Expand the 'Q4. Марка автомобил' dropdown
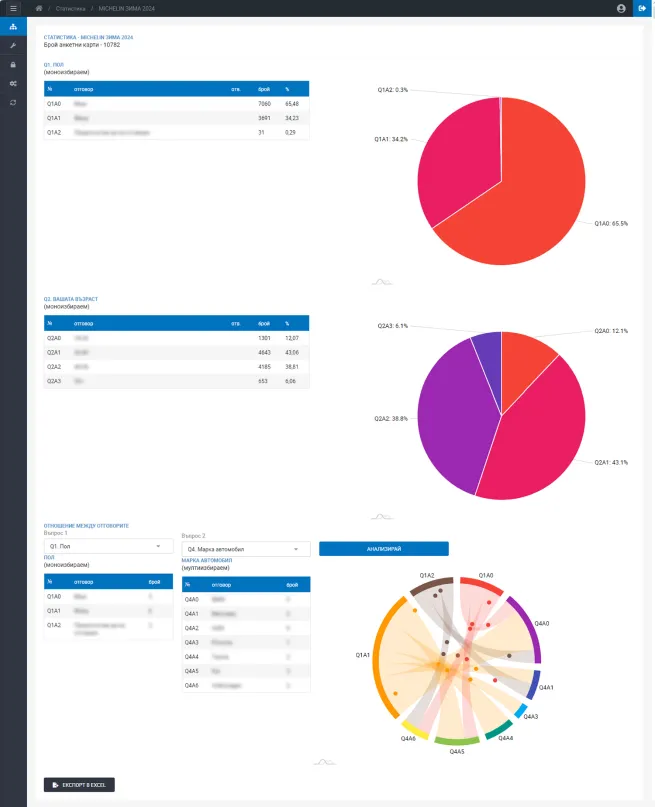Viewport: 655px width, 807px height. (x=246, y=549)
